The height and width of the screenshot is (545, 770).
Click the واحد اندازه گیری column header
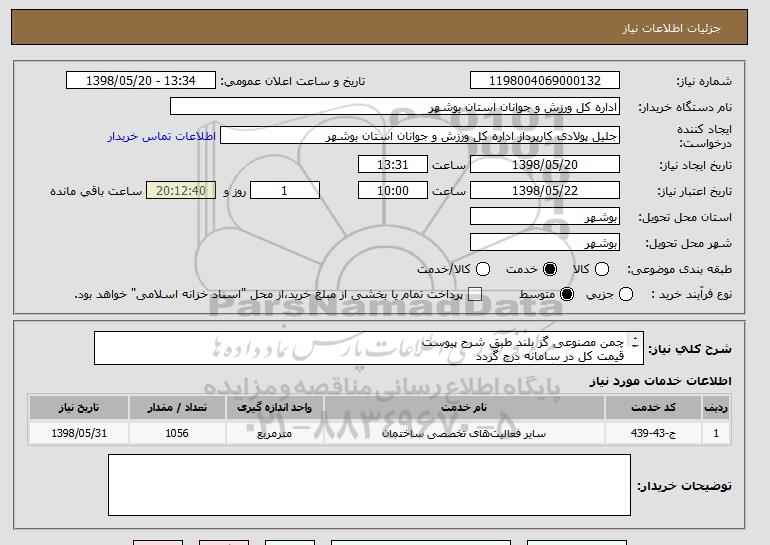[x=275, y=408]
